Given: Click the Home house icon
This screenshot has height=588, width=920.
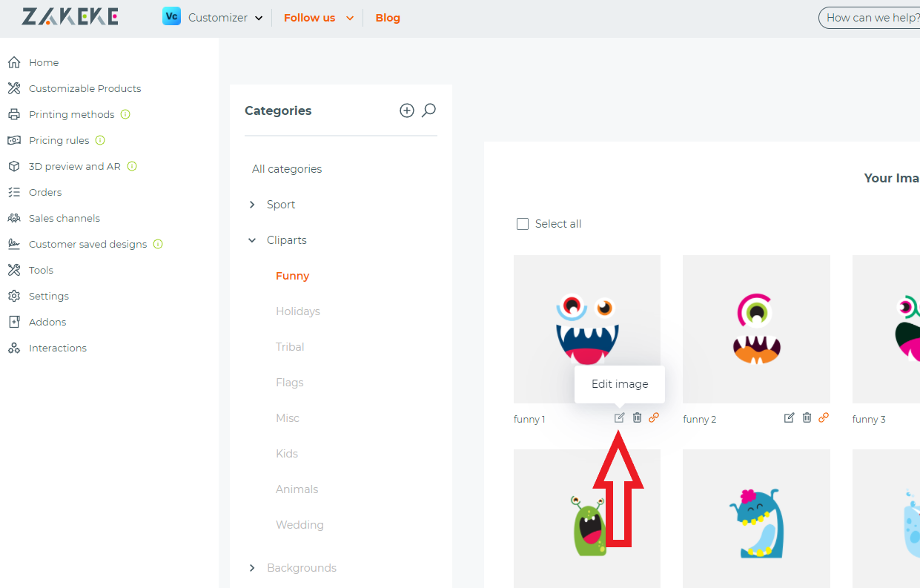Looking at the screenshot, I should point(13,62).
